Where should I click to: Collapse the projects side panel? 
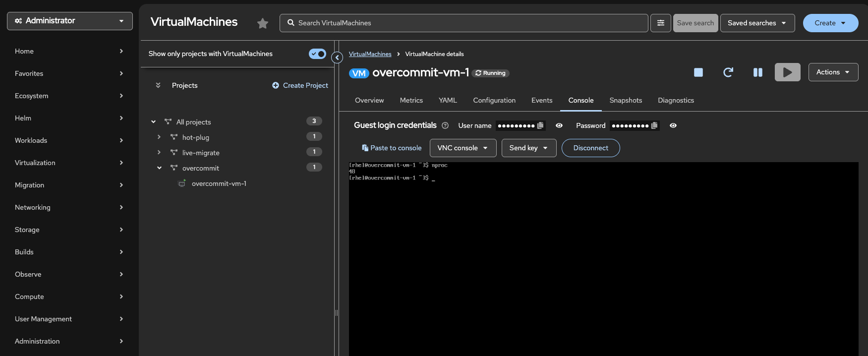click(337, 58)
